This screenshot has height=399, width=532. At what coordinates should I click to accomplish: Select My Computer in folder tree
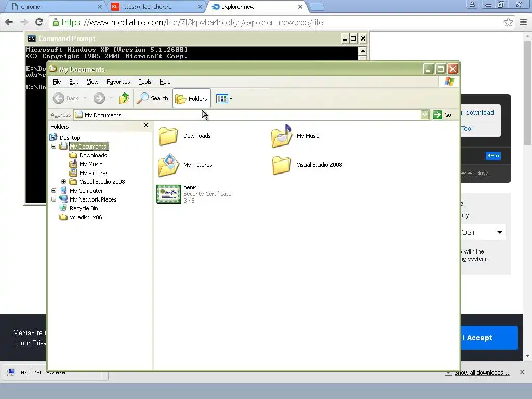tap(86, 191)
